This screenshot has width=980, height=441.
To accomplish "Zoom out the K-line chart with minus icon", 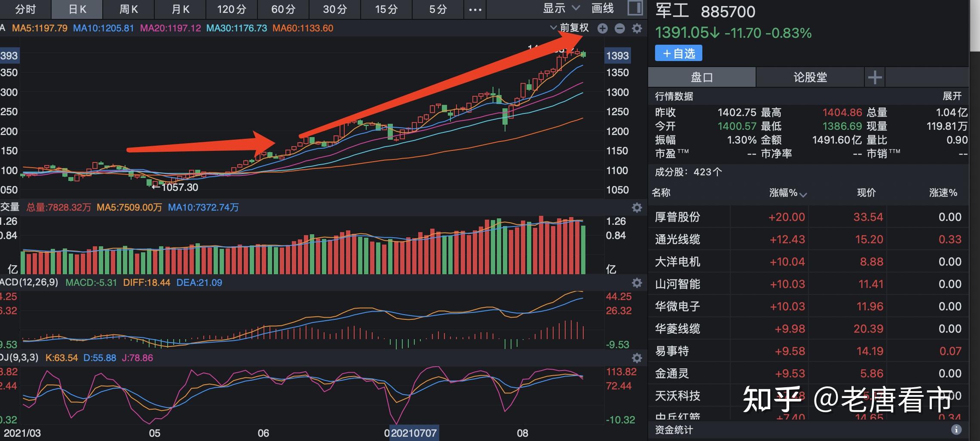I will tap(620, 28).
